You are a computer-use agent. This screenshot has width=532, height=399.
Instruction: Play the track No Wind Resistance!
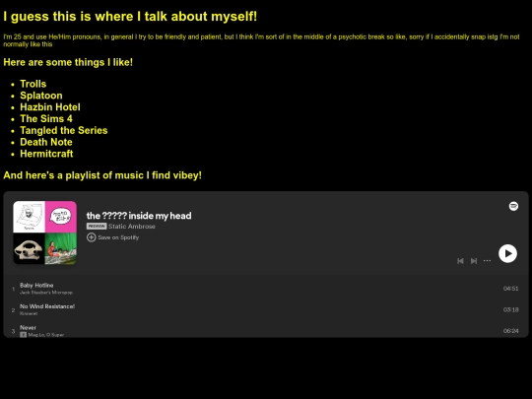click(266, 309)
